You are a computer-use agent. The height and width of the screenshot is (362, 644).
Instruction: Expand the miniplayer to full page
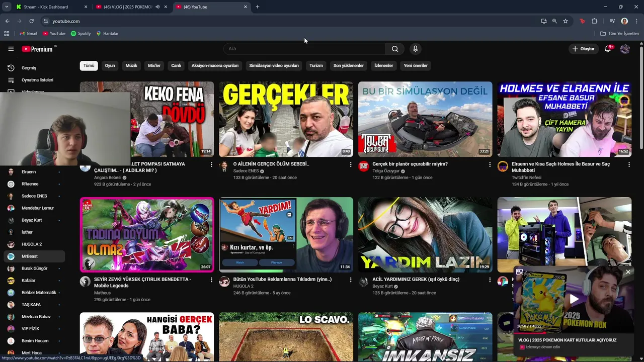point(519,272)
